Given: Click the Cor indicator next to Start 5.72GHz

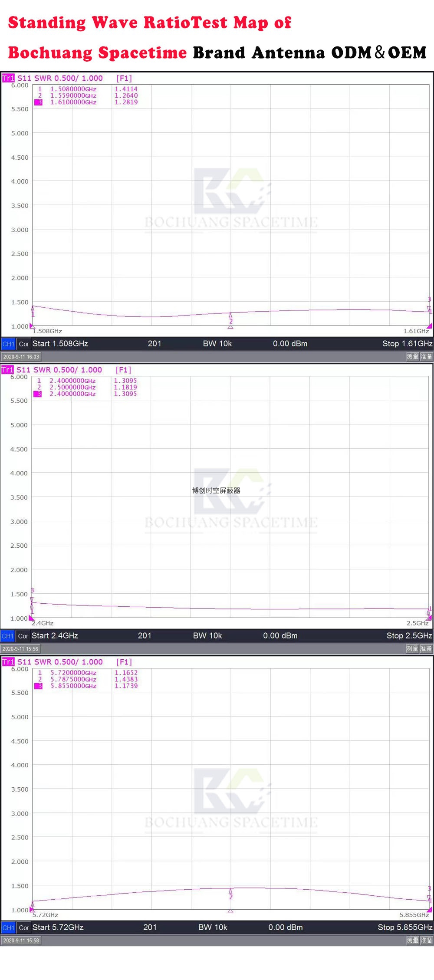Looking at the screenshot, I should (24, 927).
